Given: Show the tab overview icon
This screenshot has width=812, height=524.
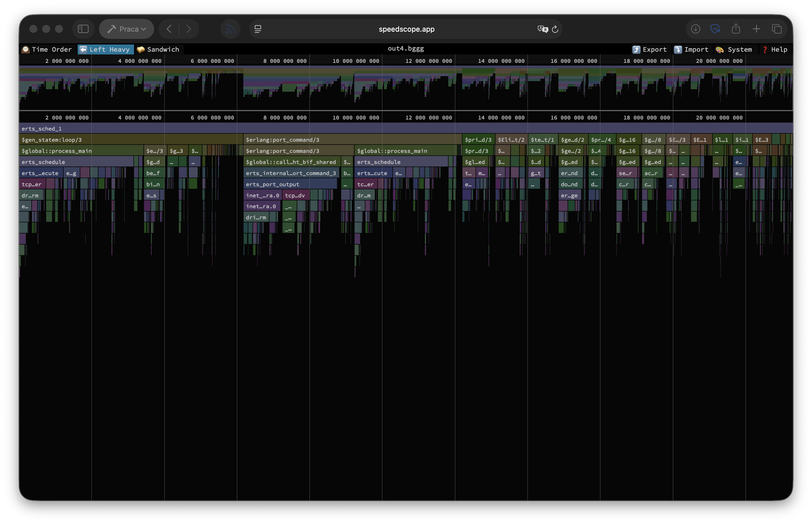Looking at the screenshot, I should [777, 29].
